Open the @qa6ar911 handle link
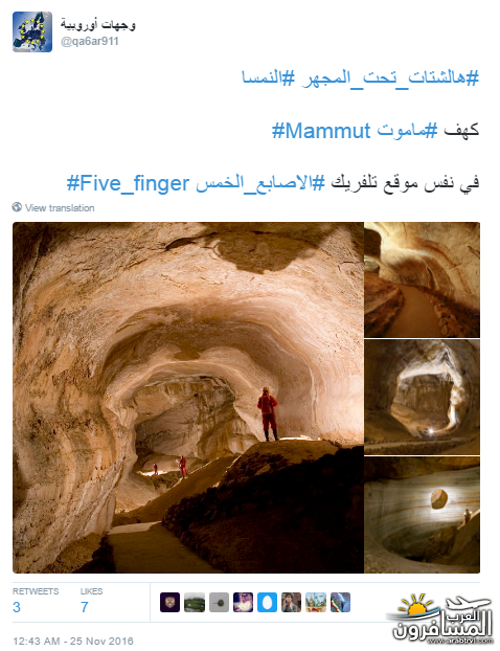This screenshot has width=500, height=651. pyautogui.click(x=90, y=41)
